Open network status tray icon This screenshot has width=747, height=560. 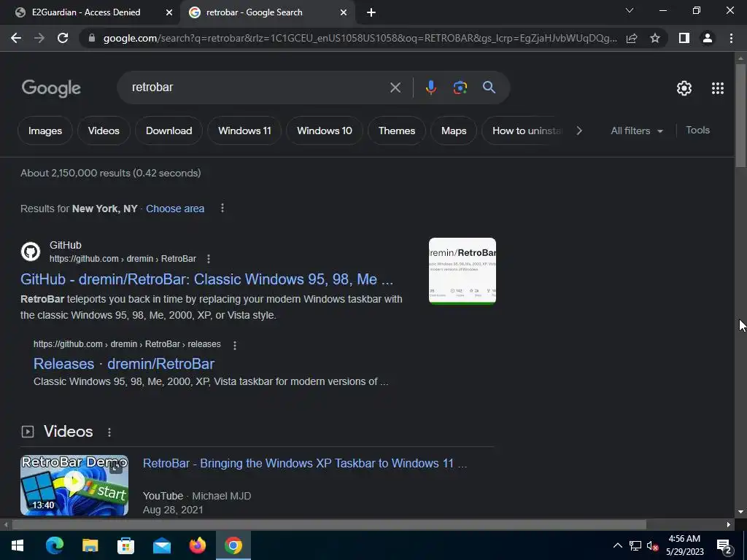click(x=635, y=545)
